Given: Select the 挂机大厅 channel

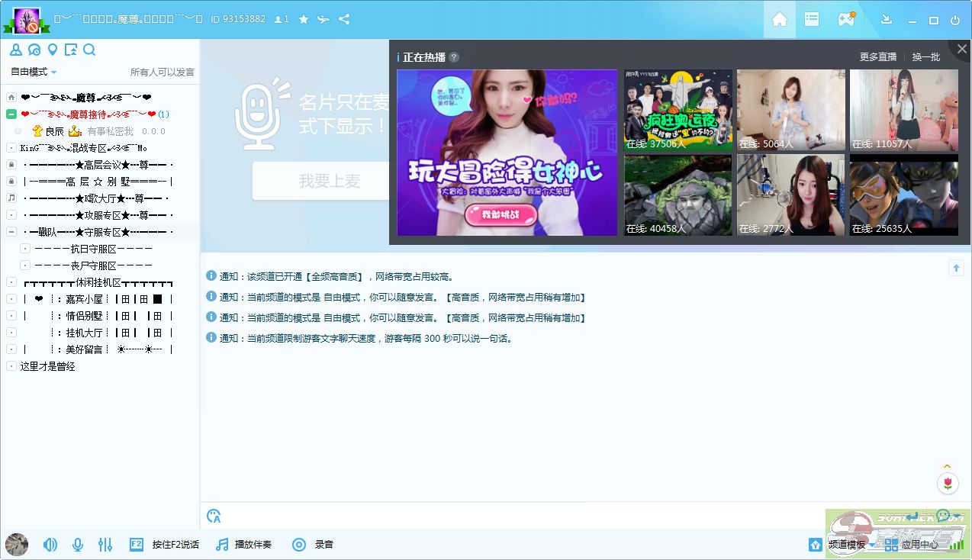Looking at the screenshot, I should click(99, 333).
